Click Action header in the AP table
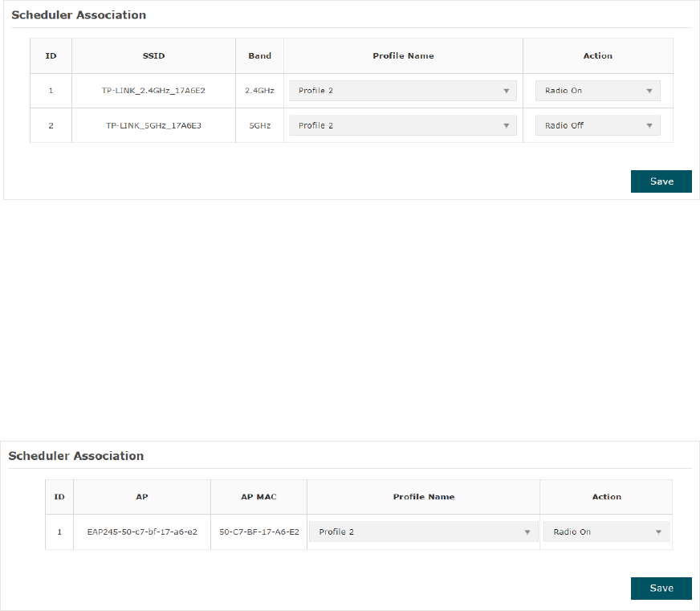The width and height of the screenshot is (700, 611). (x=606, y=497)
